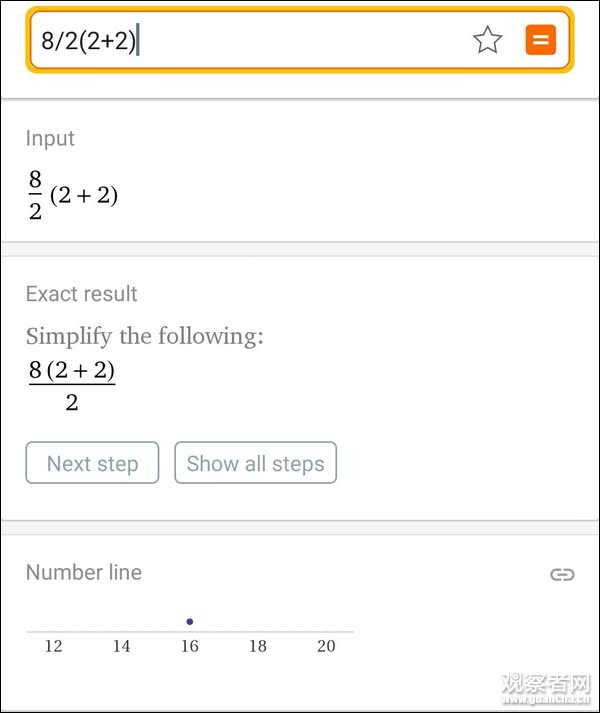The image size is (600, 713).
Task: Click the Next step button
Action: tap(92, 463)
